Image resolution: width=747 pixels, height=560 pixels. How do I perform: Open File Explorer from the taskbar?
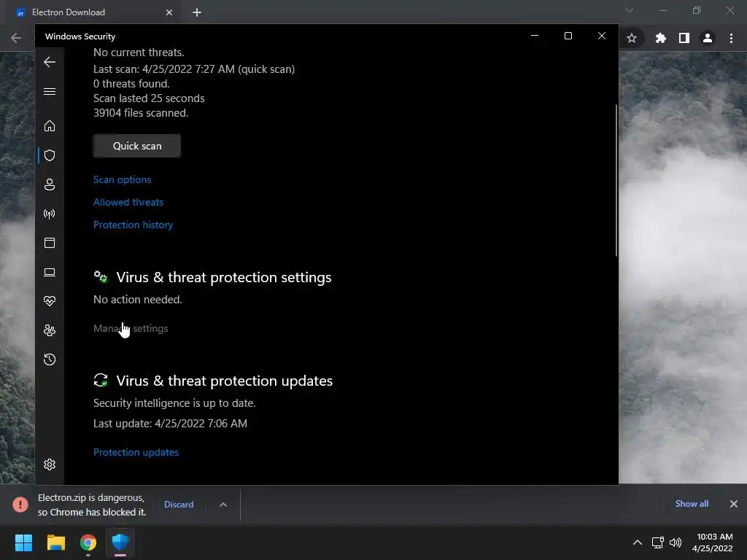pyautogui.click(x=56, y=542)
